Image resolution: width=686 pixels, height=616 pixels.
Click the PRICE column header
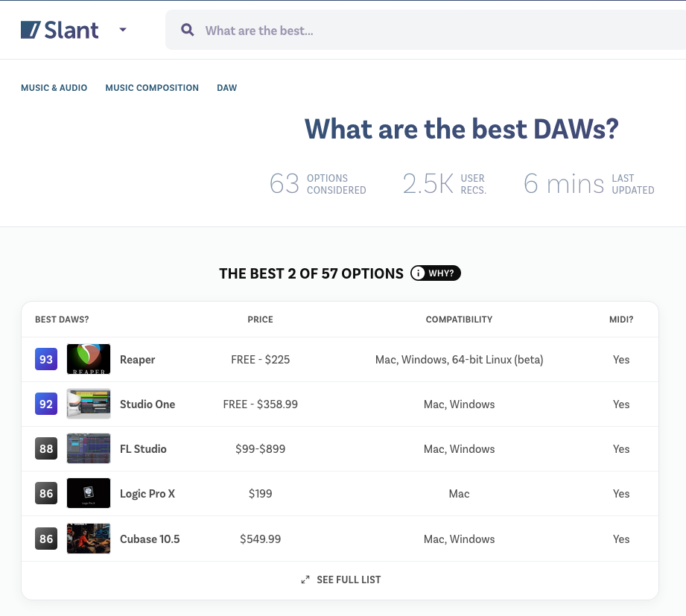[260, 320]
